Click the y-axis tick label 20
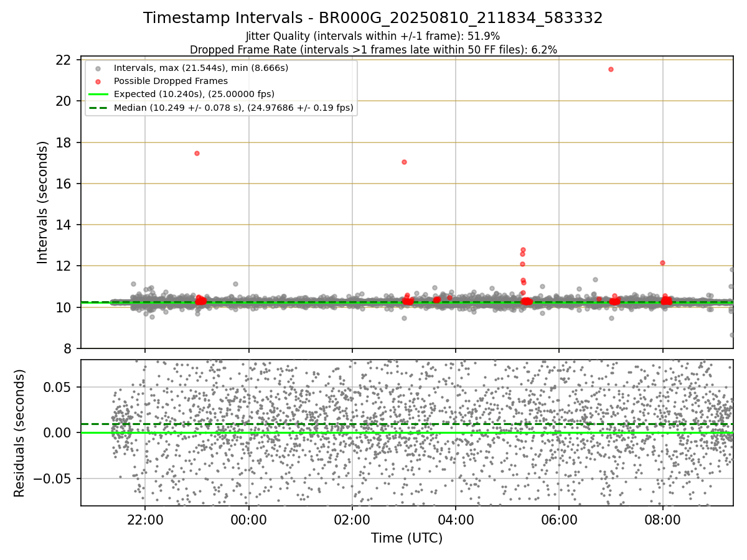Screen dimensions: 747x560 click(x=63, y=101)
